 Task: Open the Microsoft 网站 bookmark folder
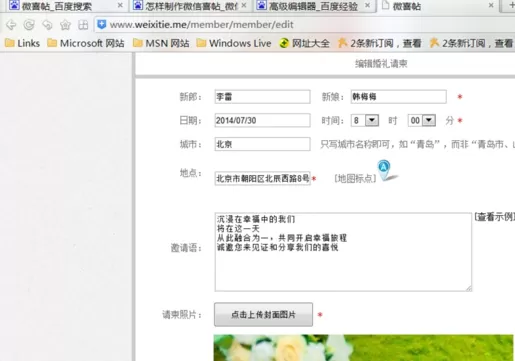(86, 43)
